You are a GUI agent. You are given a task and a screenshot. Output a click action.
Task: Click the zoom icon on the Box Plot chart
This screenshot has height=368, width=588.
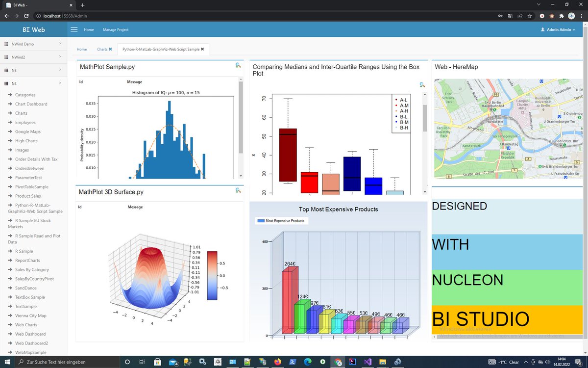click(422, 85)
